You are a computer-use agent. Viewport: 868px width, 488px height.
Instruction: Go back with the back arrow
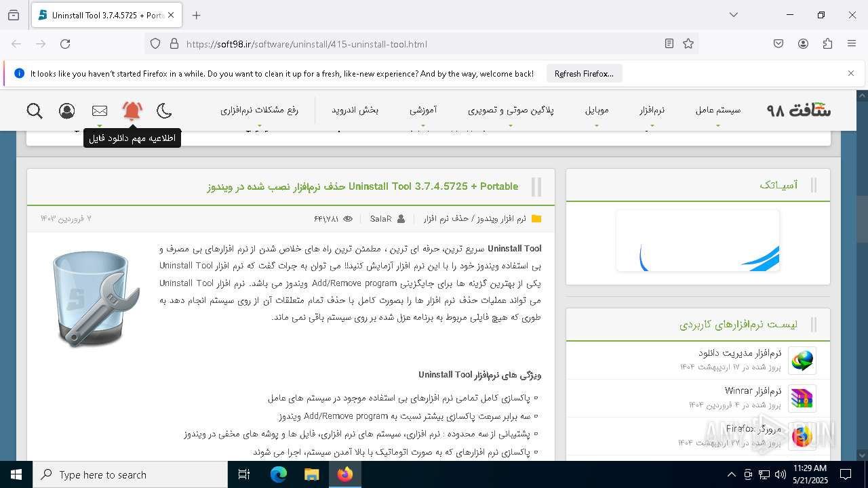pos(16,43)
